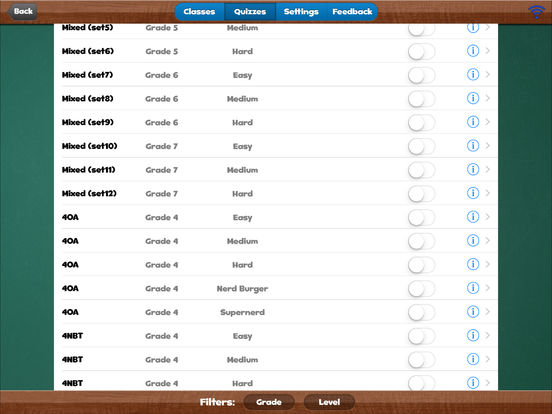
Task: Enable the 4OA Supernerd quiz switch
Action: click(x=421, y=313)
